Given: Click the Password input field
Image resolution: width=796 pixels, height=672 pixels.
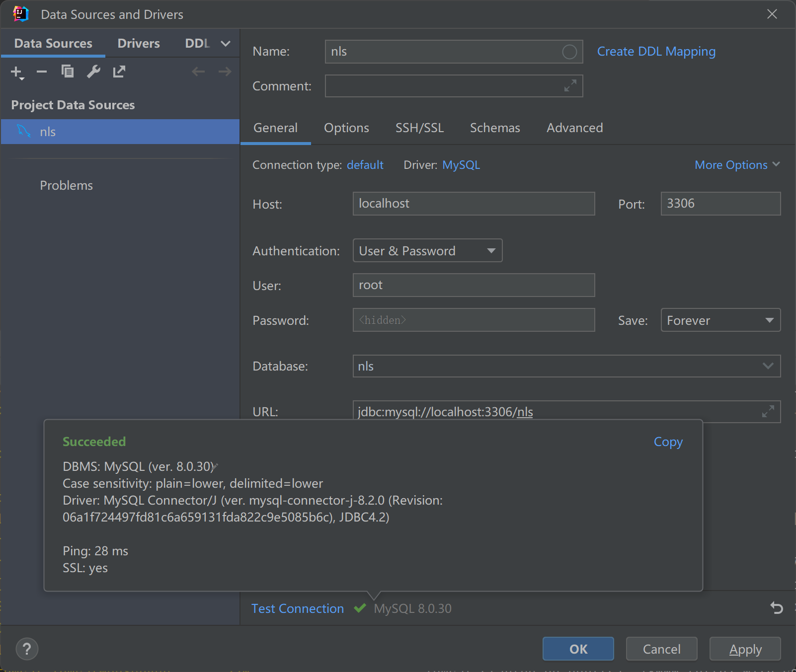Looking at the screenshot, I should click(474, 320).
